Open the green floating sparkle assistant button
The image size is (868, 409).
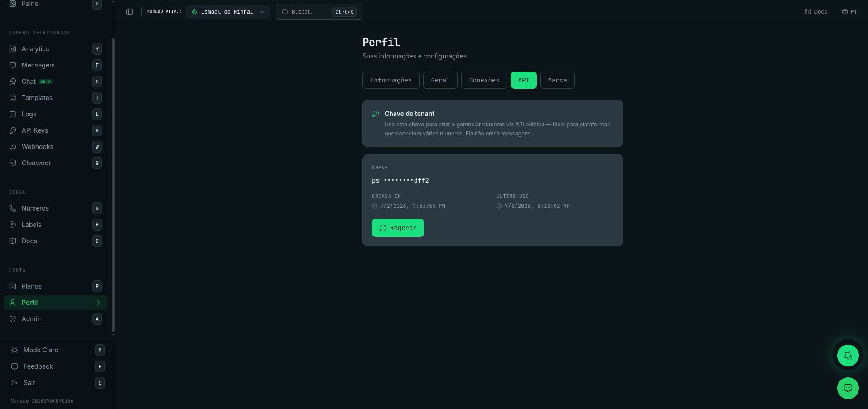pyautogui.click(x=848, y=356)
